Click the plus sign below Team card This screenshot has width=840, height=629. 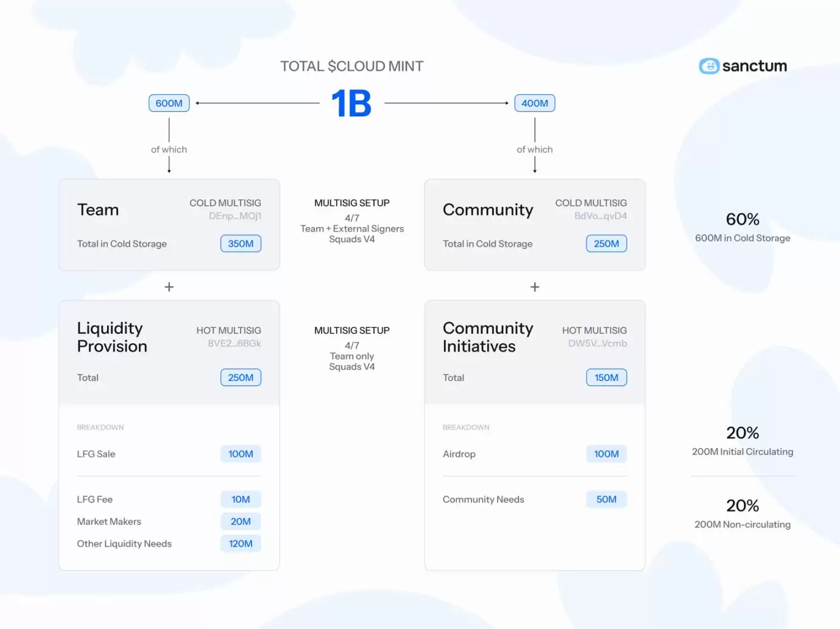(169, 287)
